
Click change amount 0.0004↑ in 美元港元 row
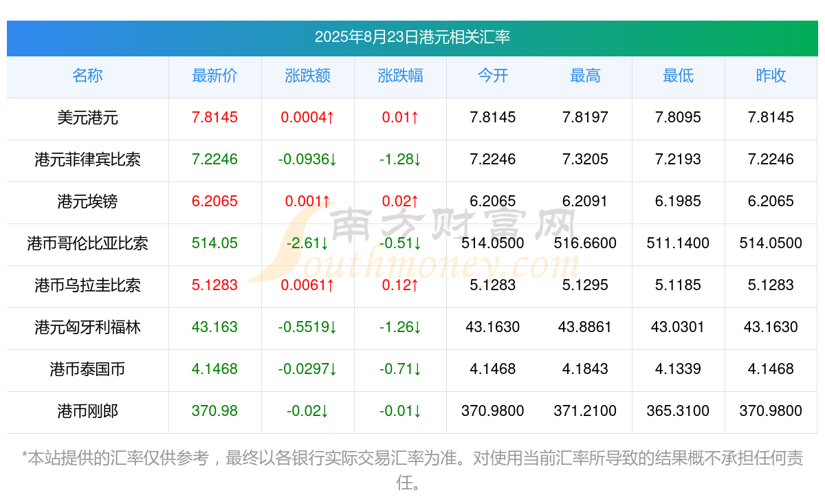point(307,118)
